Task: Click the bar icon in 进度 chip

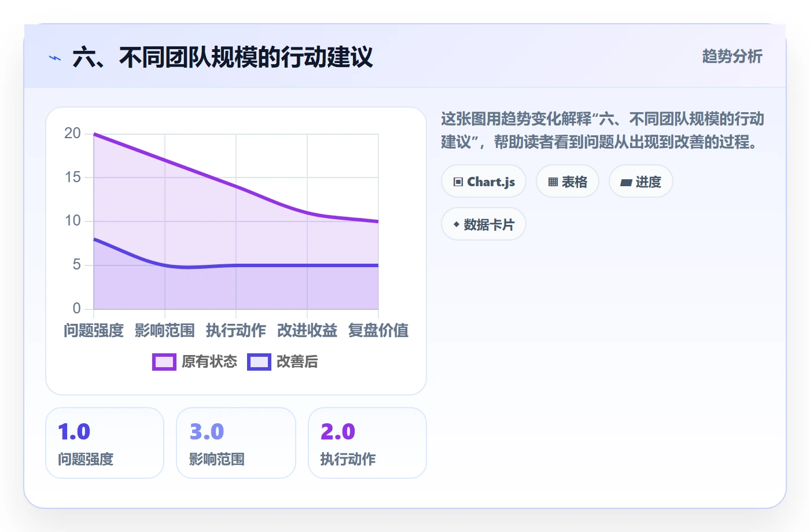Action: (626, 183)
